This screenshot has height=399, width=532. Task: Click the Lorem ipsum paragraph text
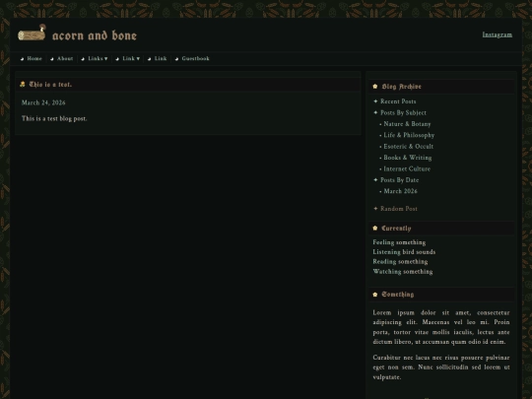[x=441, y=327]
